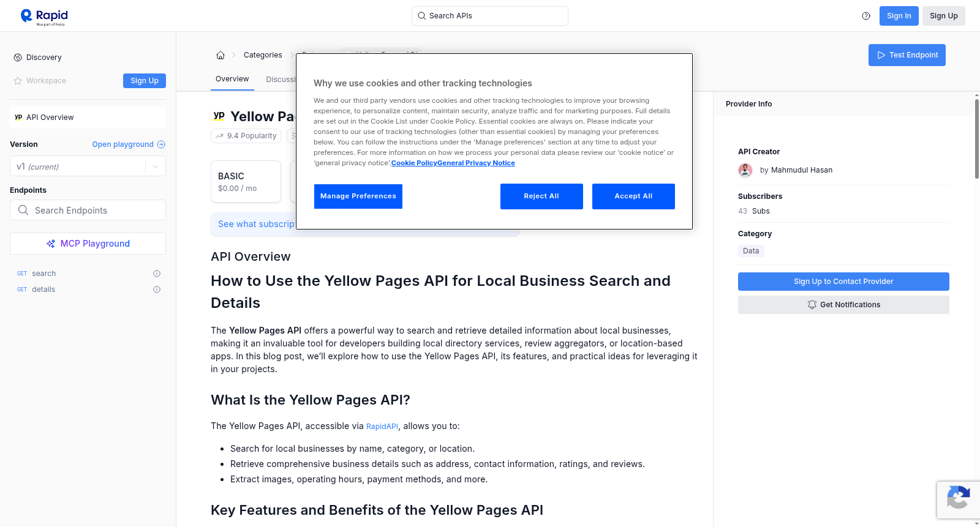Click the MCP Playground button

pyautogui.click(x=88, y=244)
